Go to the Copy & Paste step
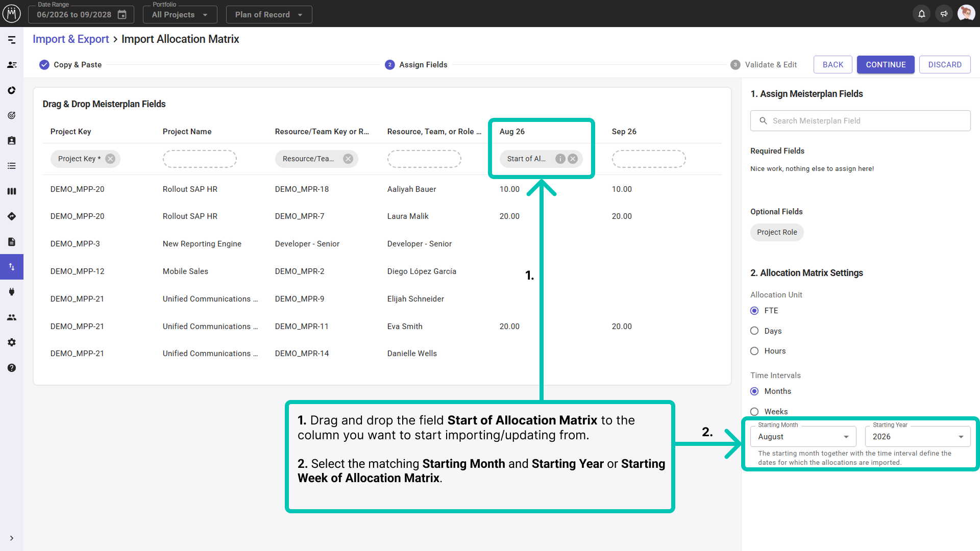Image resolution: width=980 pixels, height=551 pixels. click(x=70, y=65)
